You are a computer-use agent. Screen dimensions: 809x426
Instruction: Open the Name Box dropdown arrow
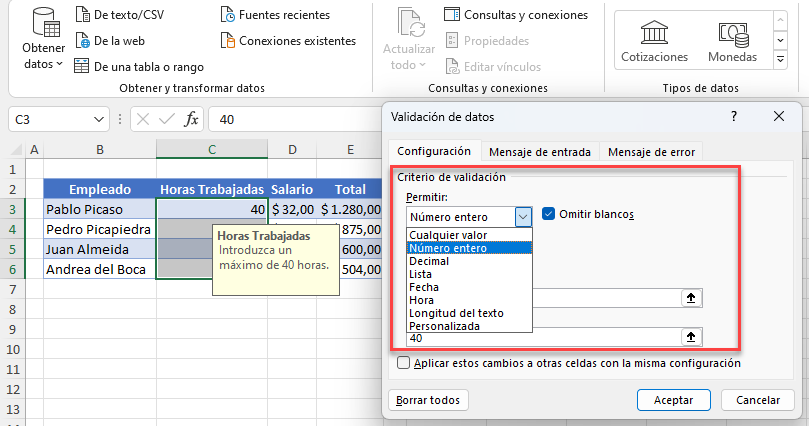pos(99,120)
